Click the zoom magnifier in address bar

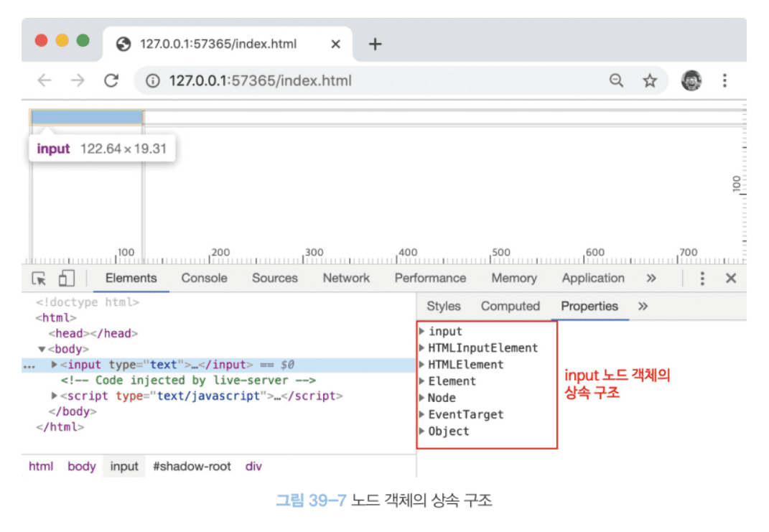pos(616,80)
